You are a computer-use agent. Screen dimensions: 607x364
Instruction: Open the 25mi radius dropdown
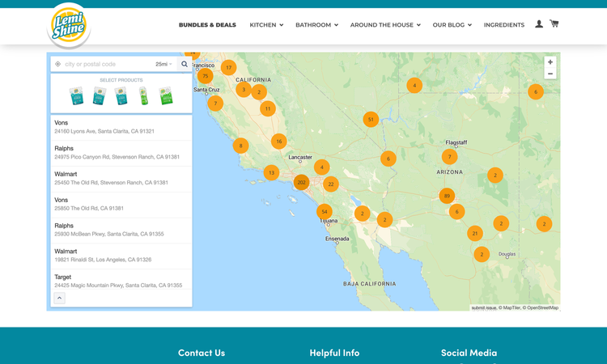[x=163, y=64]
